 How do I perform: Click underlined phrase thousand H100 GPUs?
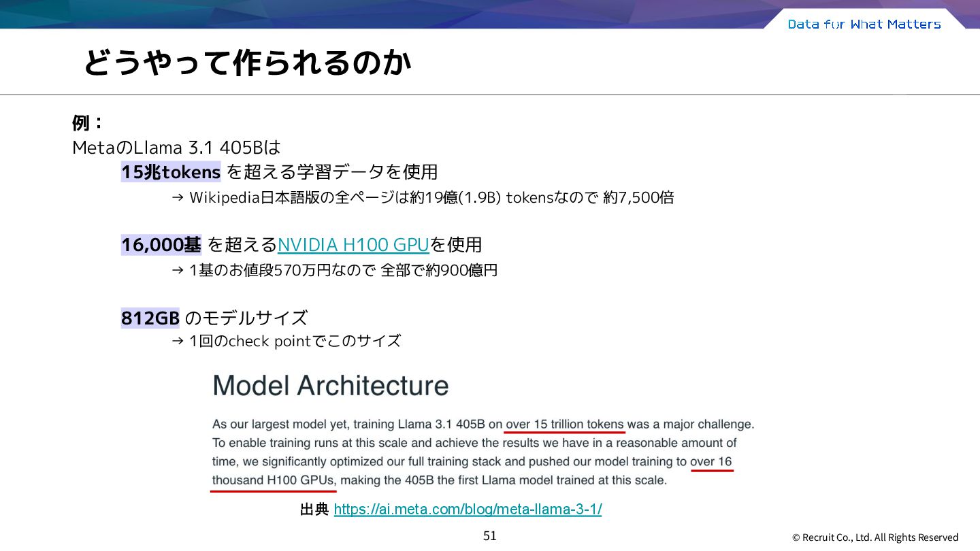pyautogui.click(x=274, y=480)
